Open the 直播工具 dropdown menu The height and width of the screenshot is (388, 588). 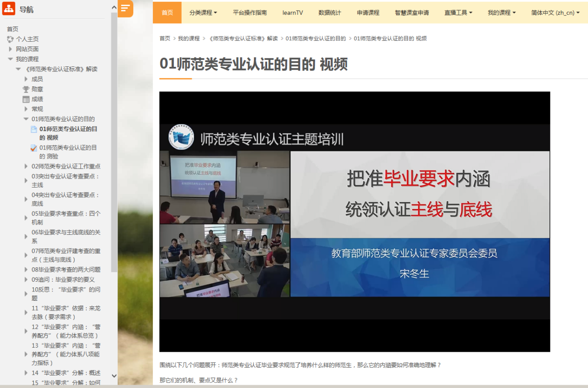458,13
